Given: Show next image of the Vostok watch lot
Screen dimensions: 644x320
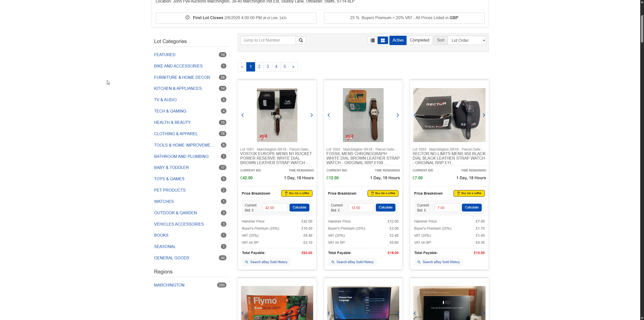Looking at the screenshot, I should pyautogui.click(x=311, y=115).
